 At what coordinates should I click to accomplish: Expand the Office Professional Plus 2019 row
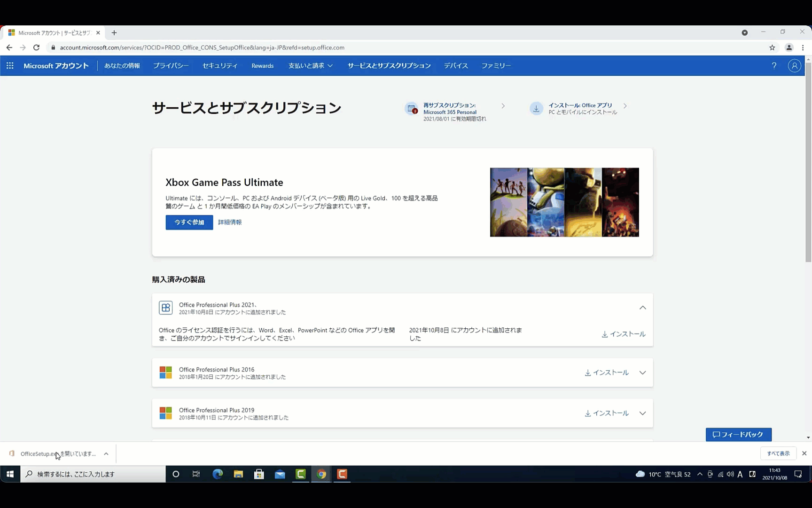pyautogui.click(x=642, y=413)
